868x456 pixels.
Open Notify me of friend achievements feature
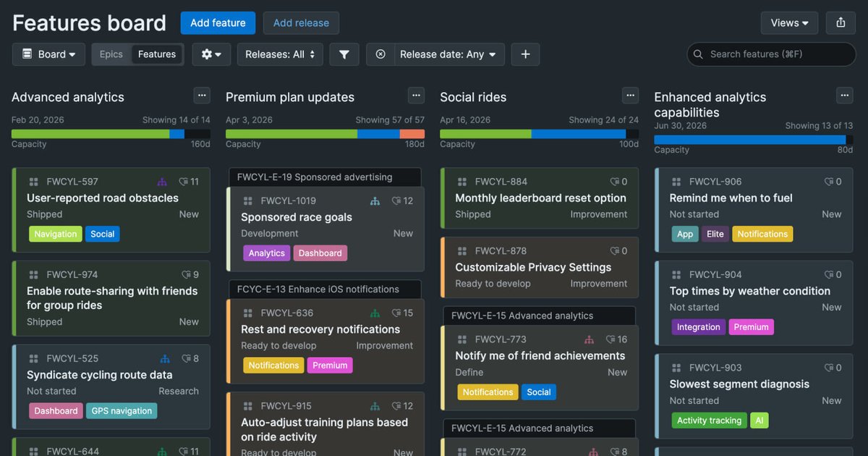pos(540,355)
